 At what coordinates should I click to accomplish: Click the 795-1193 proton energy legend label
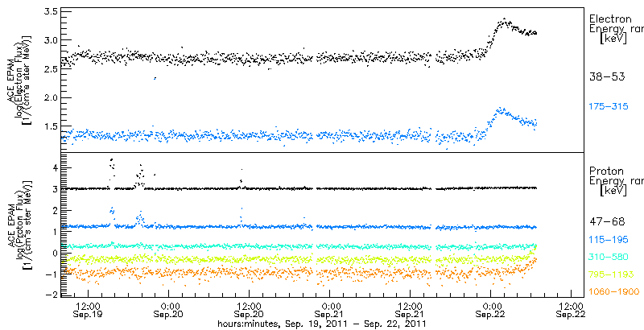pyautogui.click(x=612, y=274)
